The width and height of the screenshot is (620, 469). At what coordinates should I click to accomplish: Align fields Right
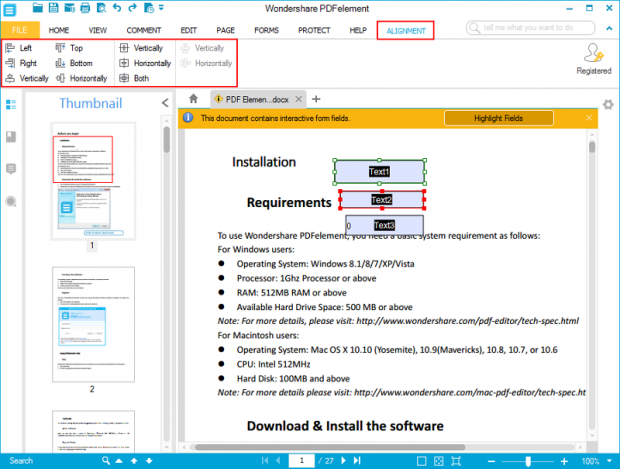pos(21,63)
